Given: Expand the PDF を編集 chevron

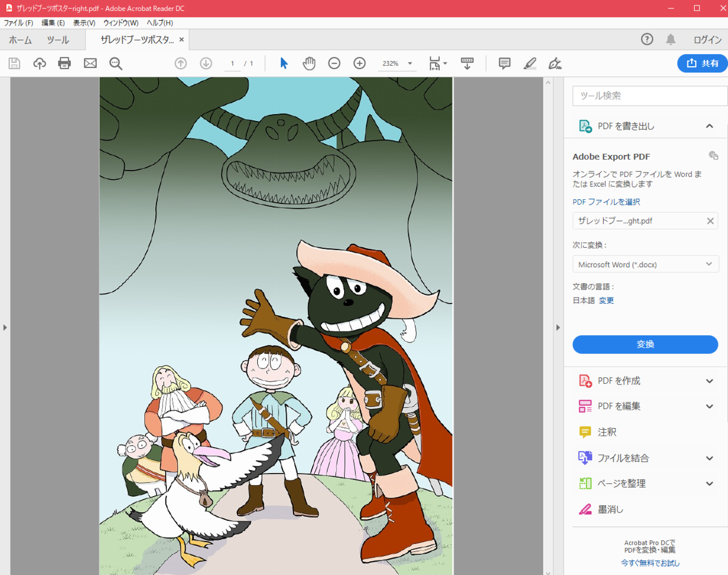Looking at the screenshot, I should (710, 407).
